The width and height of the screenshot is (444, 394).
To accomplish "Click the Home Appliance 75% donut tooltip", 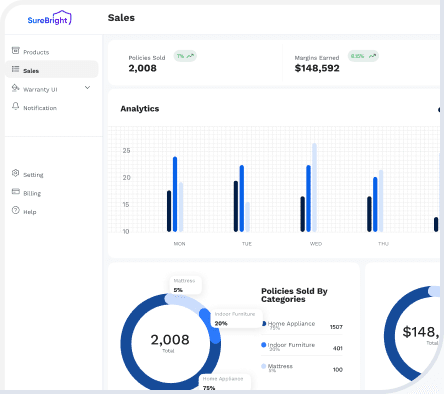I will tap(225, 383).
